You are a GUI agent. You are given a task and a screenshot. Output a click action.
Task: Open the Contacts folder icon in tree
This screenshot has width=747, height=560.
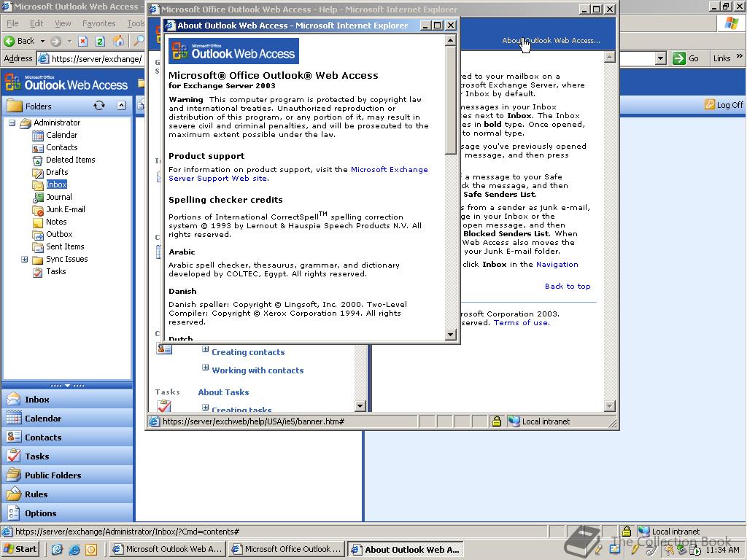coord(38,147)
